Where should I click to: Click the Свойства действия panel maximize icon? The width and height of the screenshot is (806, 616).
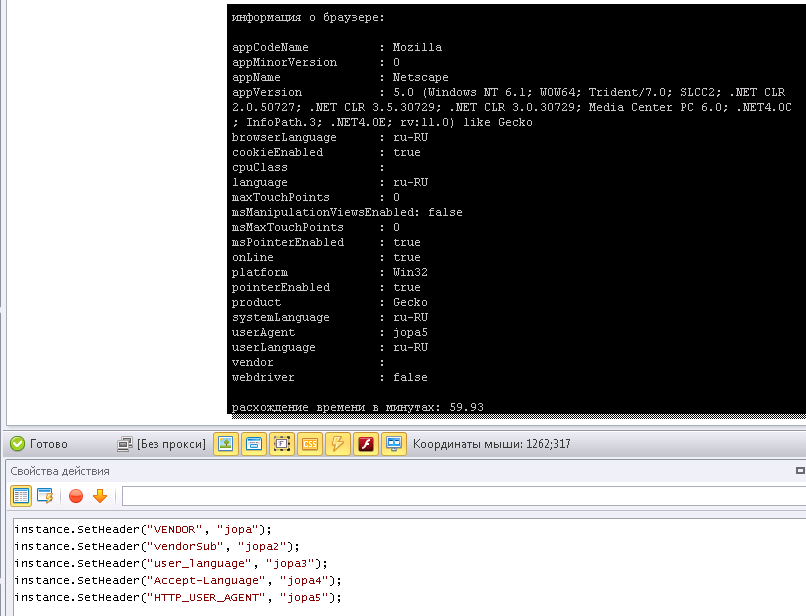(800, 470)
